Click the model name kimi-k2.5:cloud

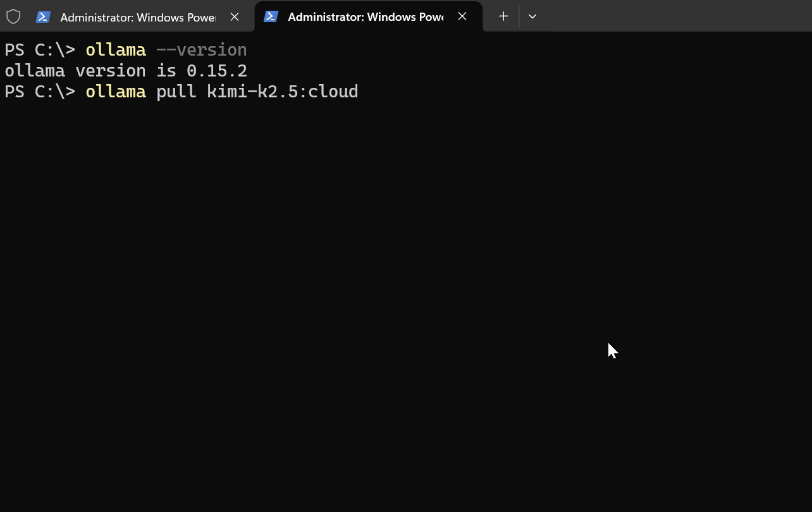pyautogui.click(x=282, y=92)
